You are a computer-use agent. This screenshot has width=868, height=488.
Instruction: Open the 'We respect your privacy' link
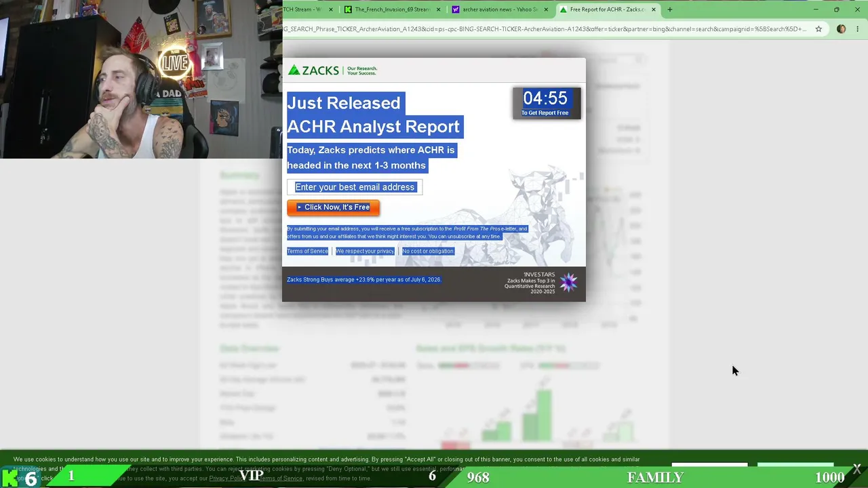tap(365, 251)
